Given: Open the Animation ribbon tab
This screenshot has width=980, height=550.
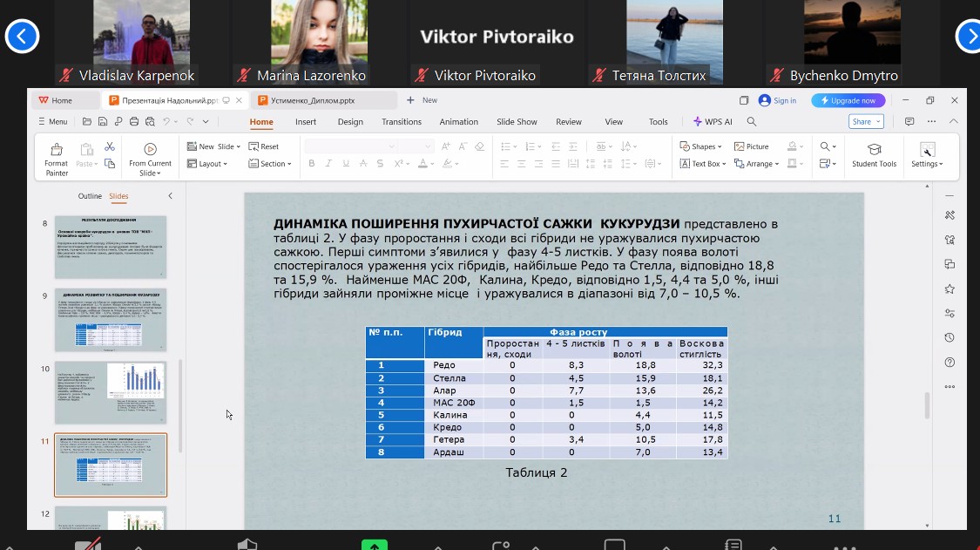Looking at the screenshot, I should [459, 121].
